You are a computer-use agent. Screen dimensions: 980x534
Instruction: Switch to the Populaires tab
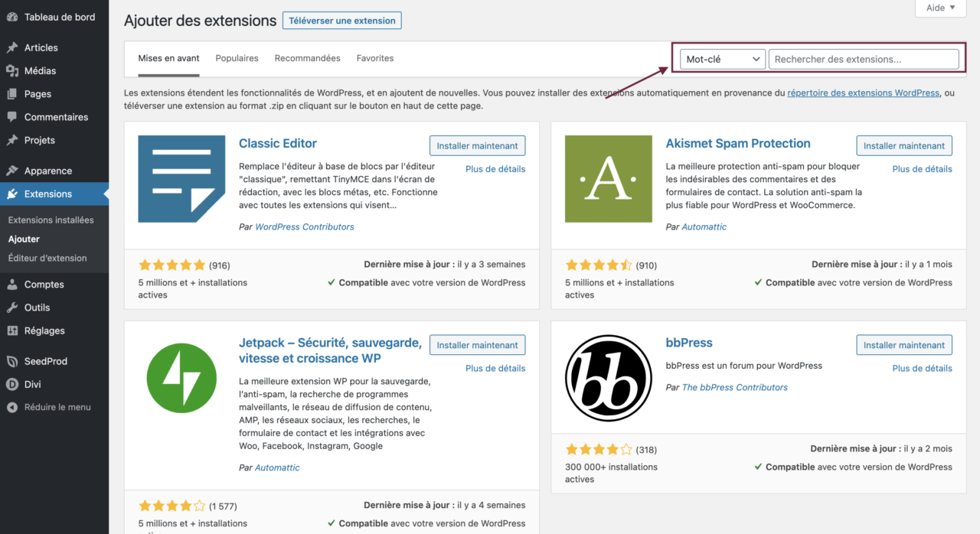coord(237,58)
